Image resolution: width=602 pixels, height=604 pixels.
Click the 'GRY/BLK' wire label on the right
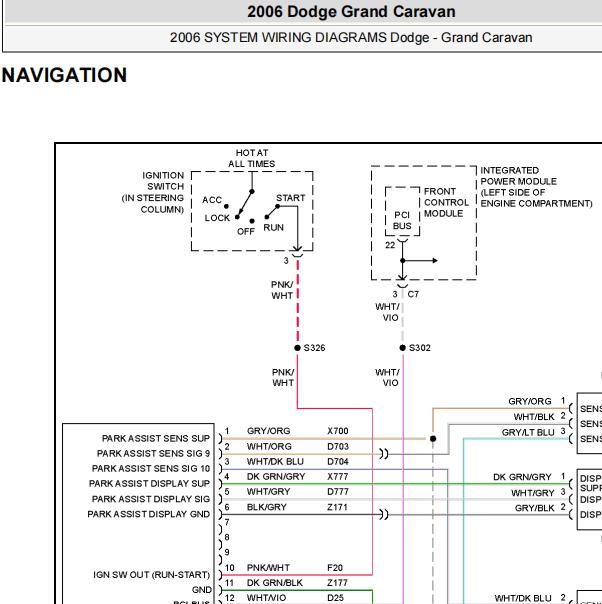(535, 508)
